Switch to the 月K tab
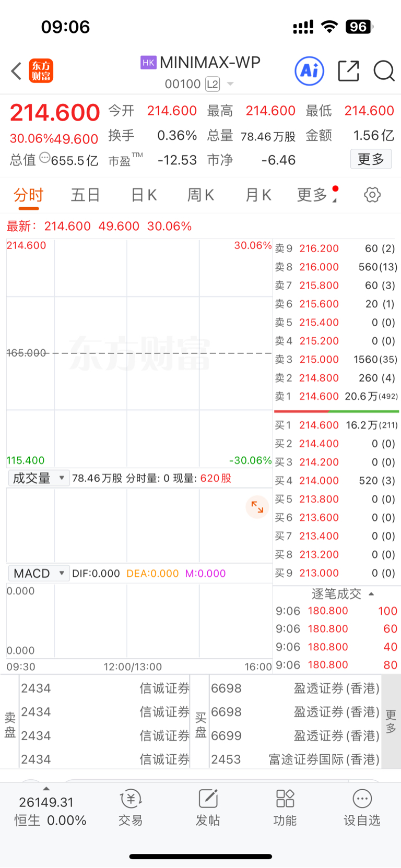The width and height of the screenshot is (401, 868). (x=258, y=195)
